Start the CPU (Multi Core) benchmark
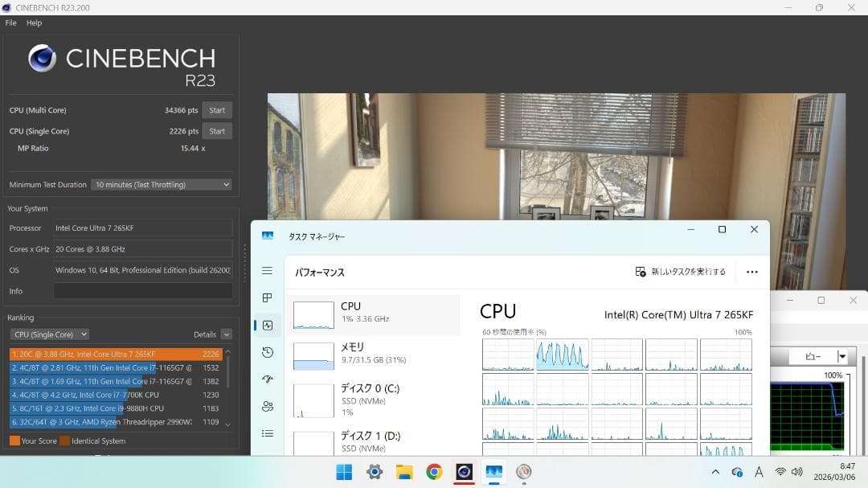Screen dimensions: 868x488 [x=216, y=110]
